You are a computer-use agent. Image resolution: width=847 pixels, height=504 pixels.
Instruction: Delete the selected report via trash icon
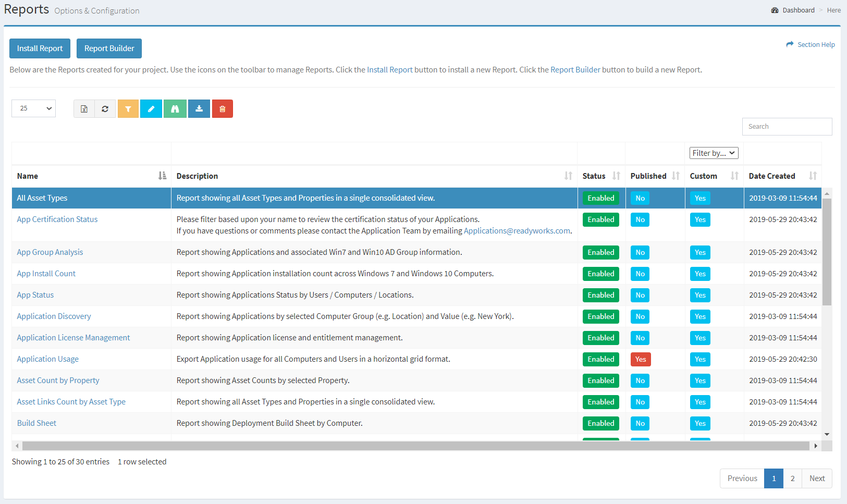pyautogui.click(x=223, y=108)
